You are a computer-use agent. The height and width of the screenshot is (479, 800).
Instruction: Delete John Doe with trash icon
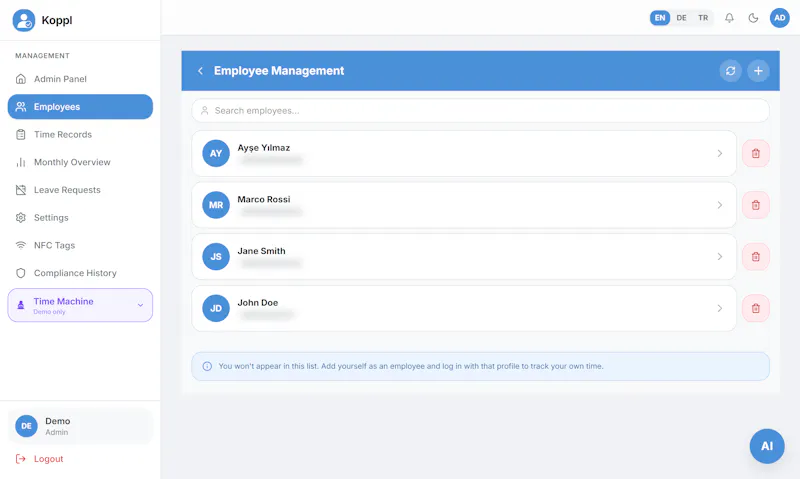(756, 309)
